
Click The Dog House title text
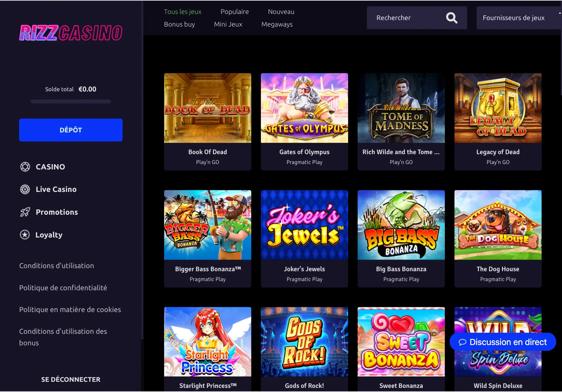coord(498,269)
